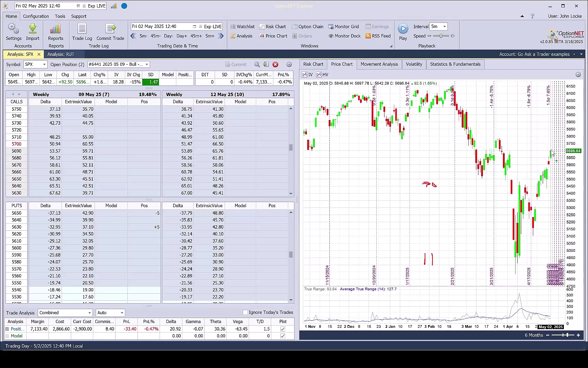The height and width of the screenshot is (368, 588).
Task: Click the Import accounts icon
Action: [33, 32]
